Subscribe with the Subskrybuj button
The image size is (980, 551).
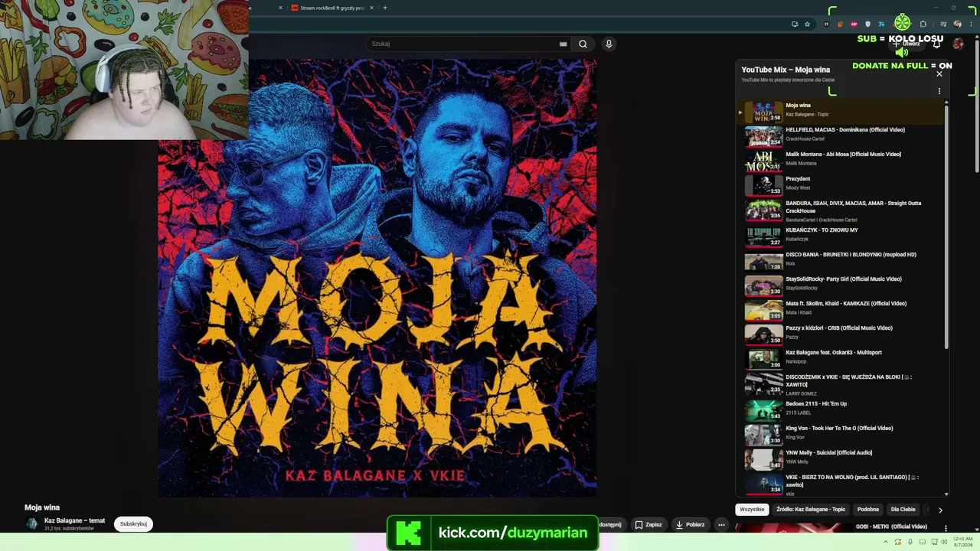click(x=133, y=524)
